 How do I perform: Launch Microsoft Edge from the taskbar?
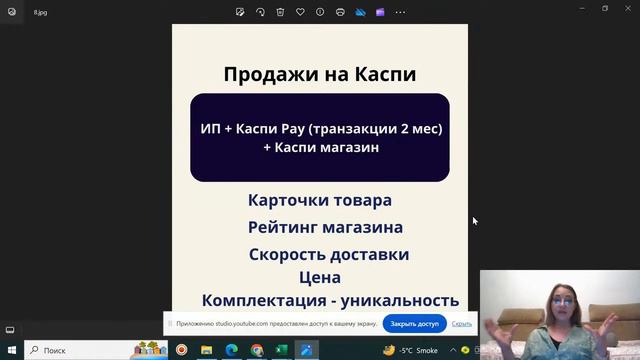tap(232, 350)
